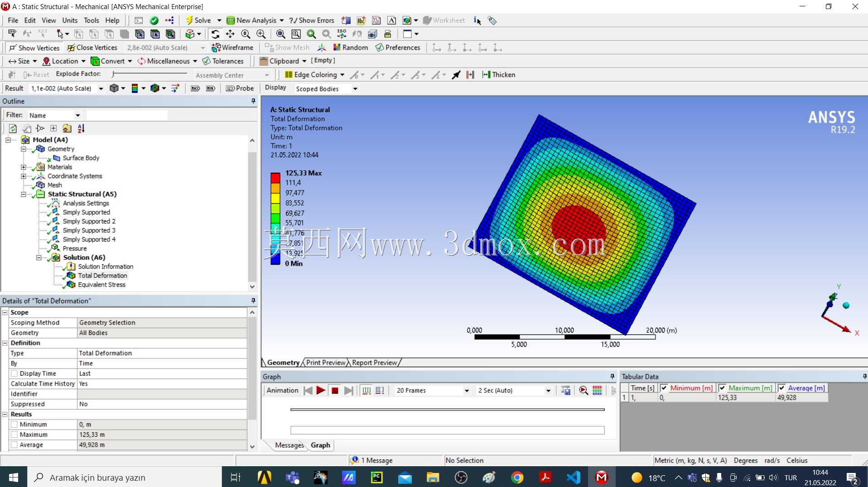This screenshot has height=487, width=868.
Task: Switch to the Messages tab
Action: (x=289, y=445)
